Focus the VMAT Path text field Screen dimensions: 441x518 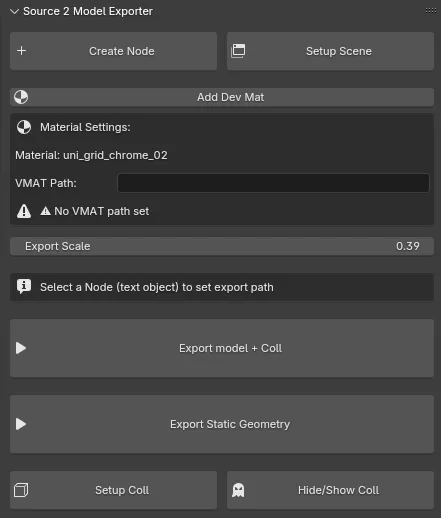coord(273,183)
